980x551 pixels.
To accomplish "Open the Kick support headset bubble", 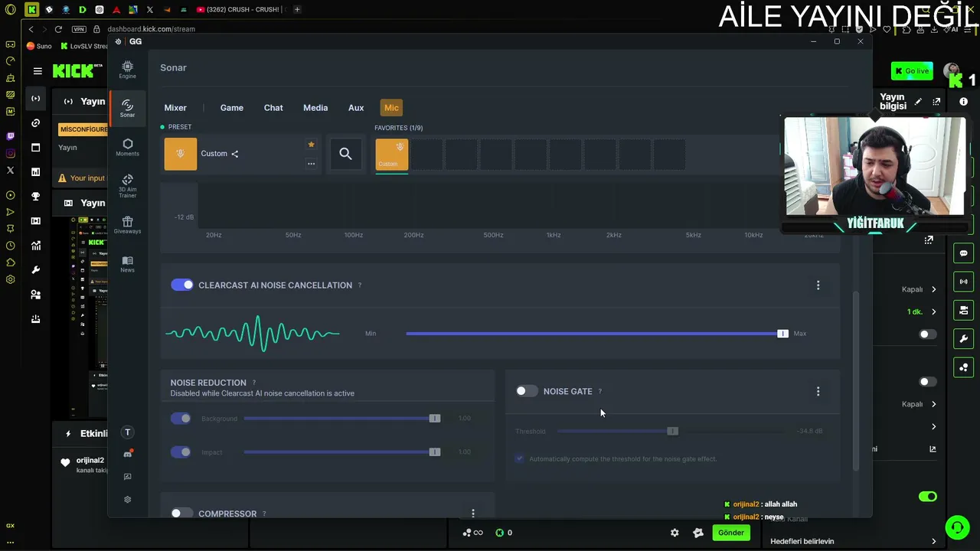I will (x=957, y=527).
